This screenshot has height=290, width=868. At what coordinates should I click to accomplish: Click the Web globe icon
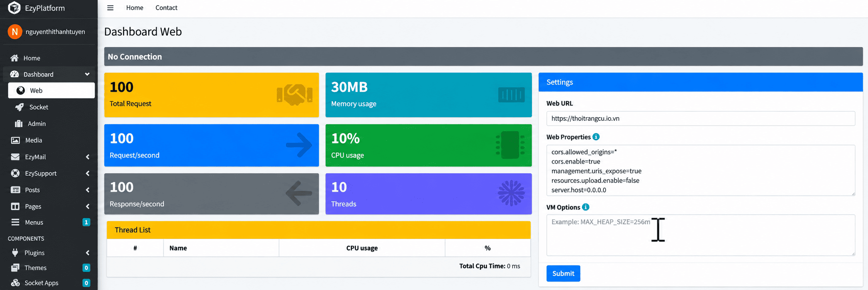(20, 90)
